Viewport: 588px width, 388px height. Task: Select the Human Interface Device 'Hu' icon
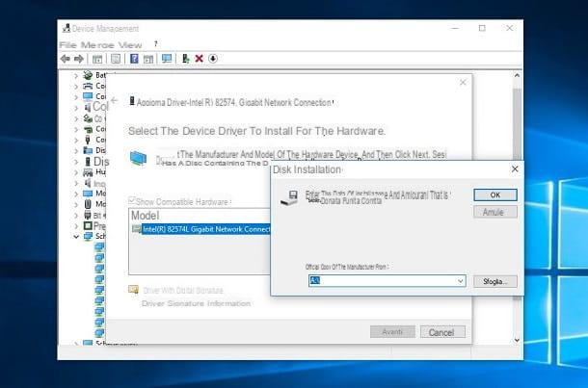[88, 172]
